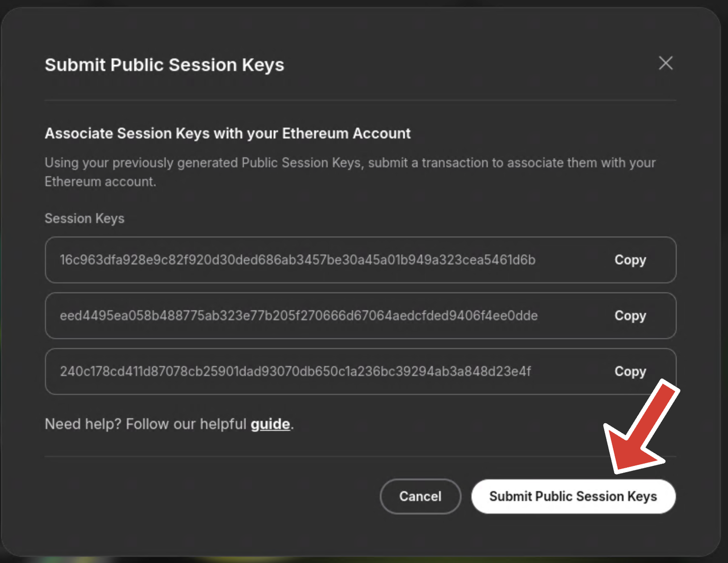Screen dimensions: 728x563
Task: Click the Session Keys section label
Action: [84, 218]
